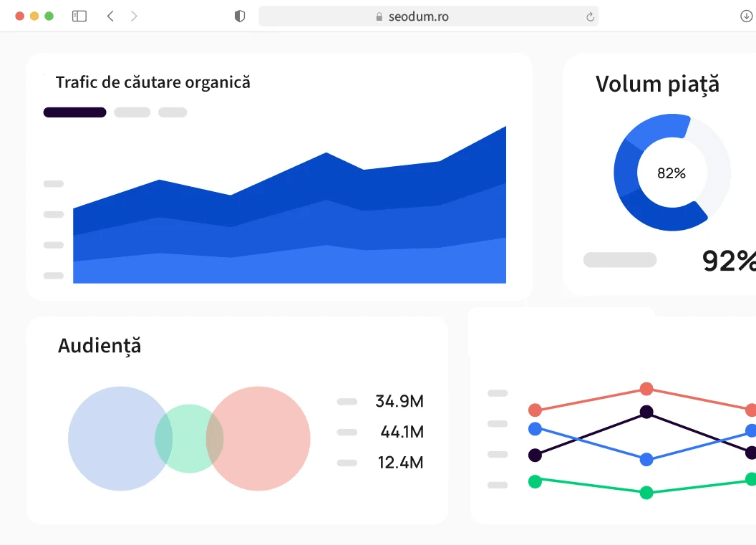
Task: Click the privacy shield icon
Action: click(239, 15)
